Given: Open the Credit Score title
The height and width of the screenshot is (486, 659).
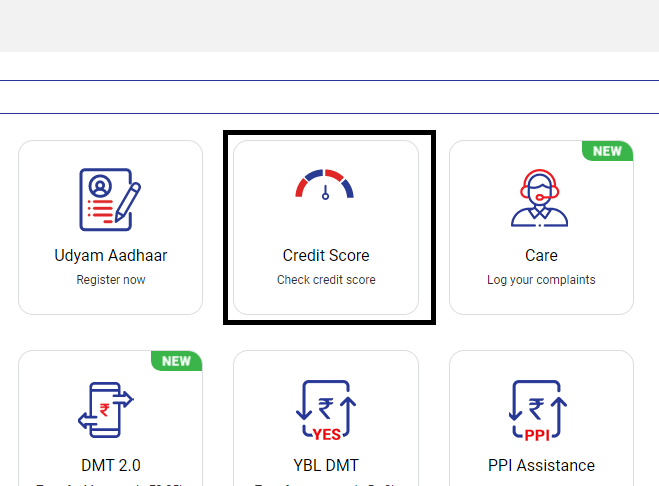Looking at the screenshot, I should (x=326, y=256).
